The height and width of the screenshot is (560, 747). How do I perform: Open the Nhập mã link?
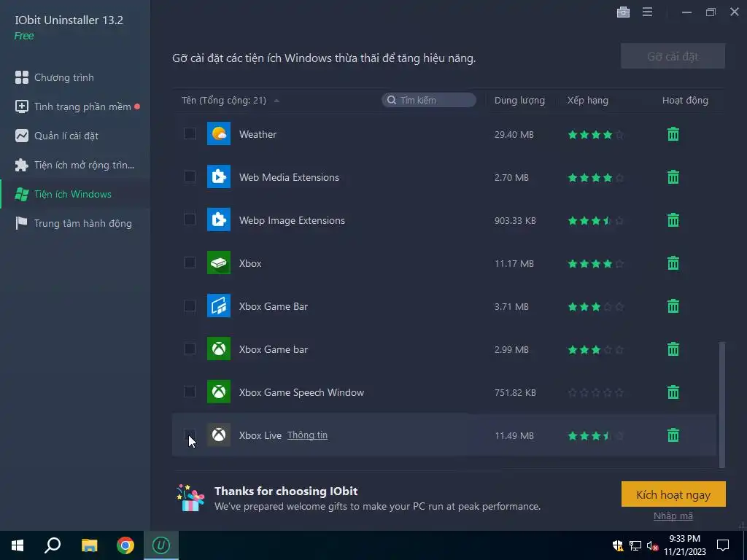pos(673,516)
